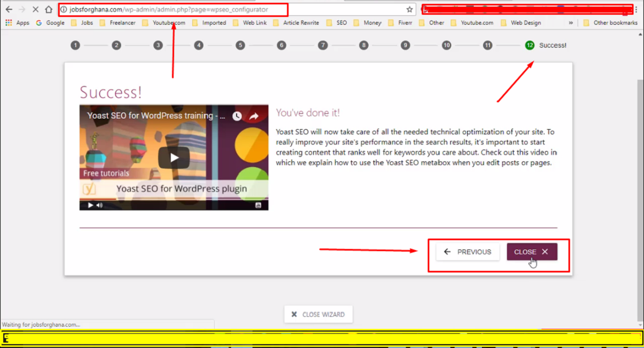Click the forward navigation arrow
Image resolution: width=644 pixels, height=348 pixels.
point(22,9)
